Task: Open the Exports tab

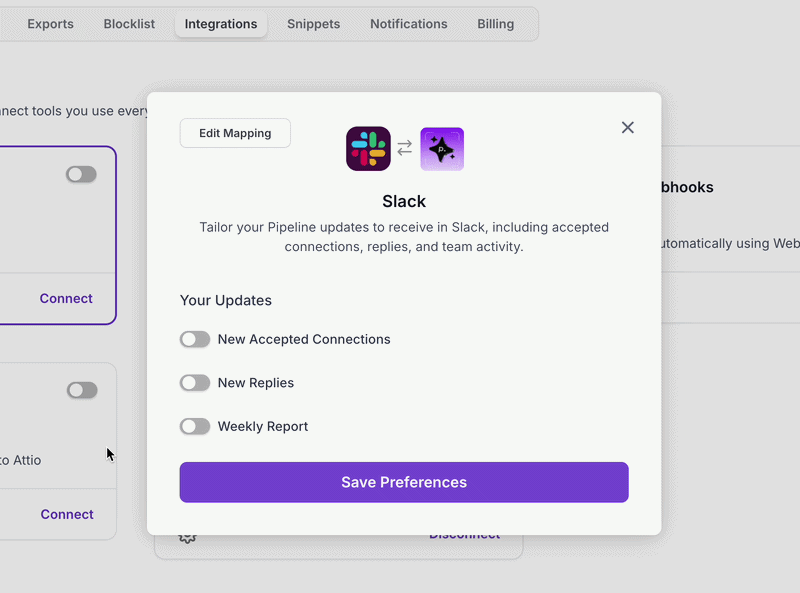Action: coord(51,24)
